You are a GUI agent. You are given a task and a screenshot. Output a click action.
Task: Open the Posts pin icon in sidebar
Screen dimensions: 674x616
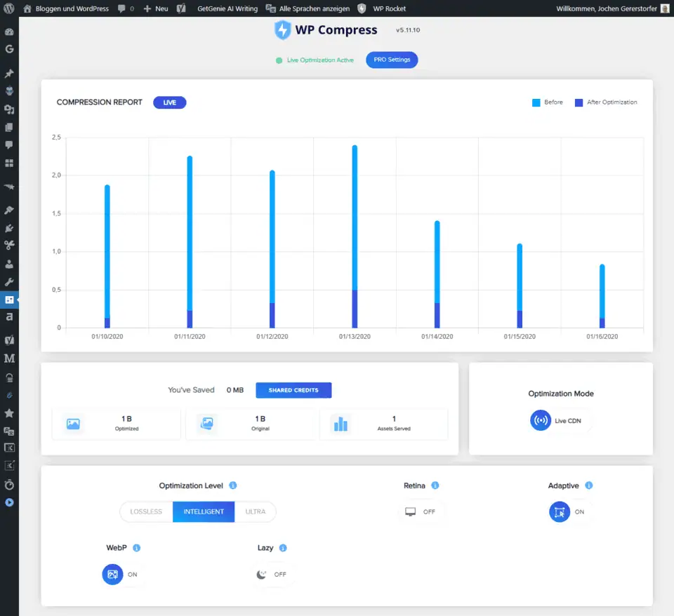pos(9,74)
